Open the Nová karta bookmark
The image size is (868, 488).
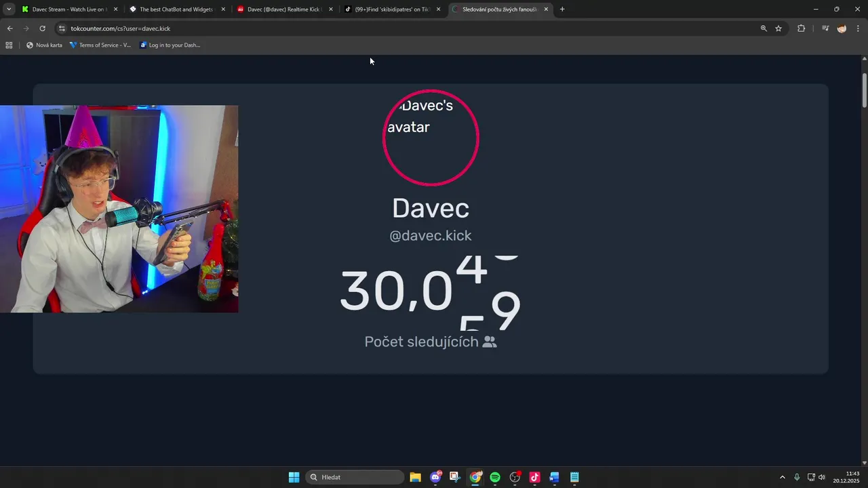tap(44, 45)
